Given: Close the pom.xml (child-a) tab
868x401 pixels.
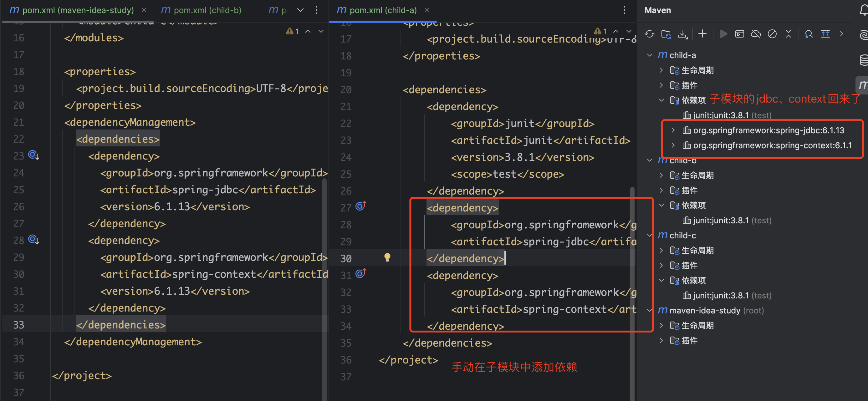Looking at the screenshot, I should pos(426,10).
